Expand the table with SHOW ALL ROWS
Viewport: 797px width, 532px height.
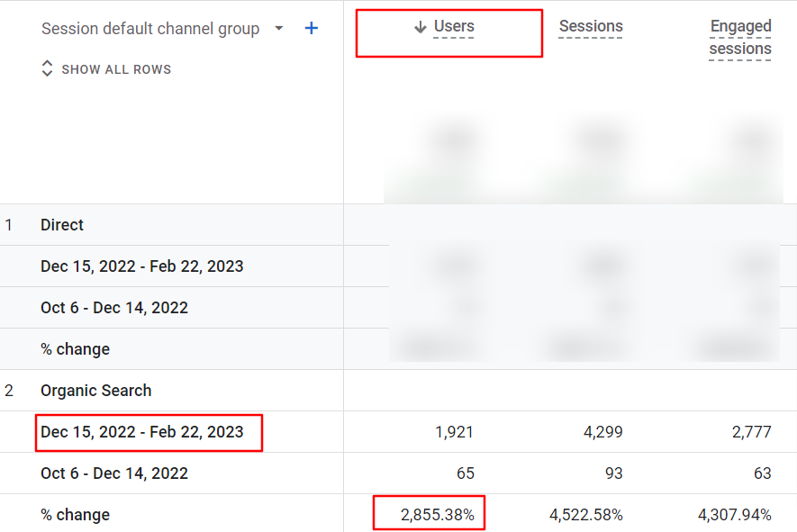coord(116,69)
